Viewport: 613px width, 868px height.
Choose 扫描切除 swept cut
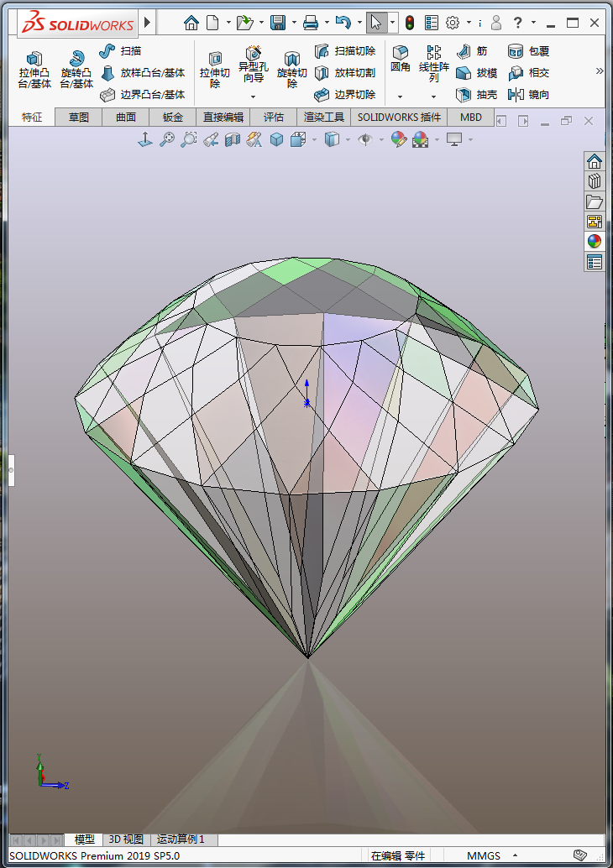coord(345,51)
